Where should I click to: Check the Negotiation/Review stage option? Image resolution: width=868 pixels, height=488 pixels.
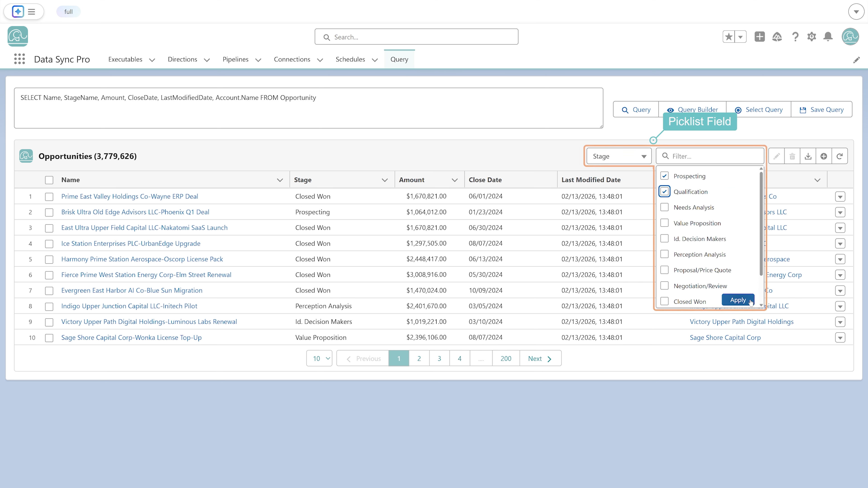664,286
